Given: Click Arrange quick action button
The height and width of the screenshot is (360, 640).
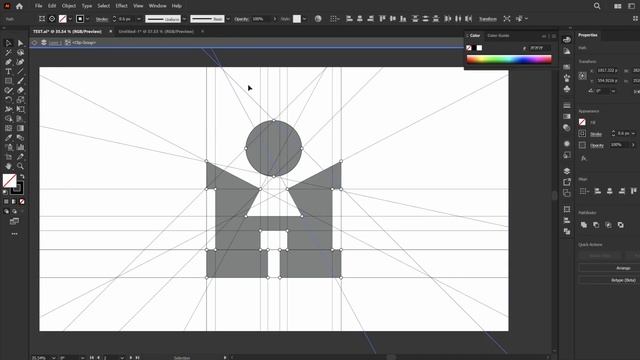Looking at the screenshot, I should 609,268.
